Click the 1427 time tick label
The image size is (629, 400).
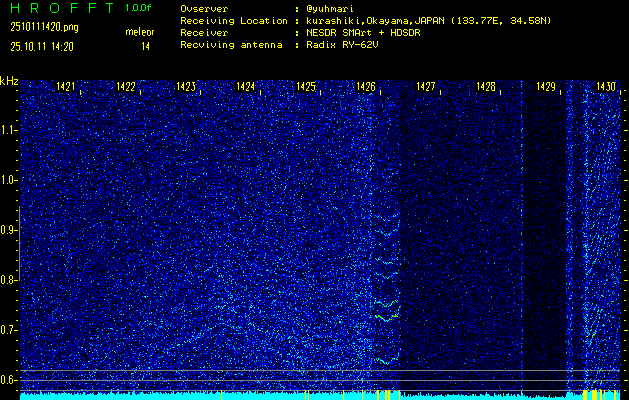click(x=426, y=88)
